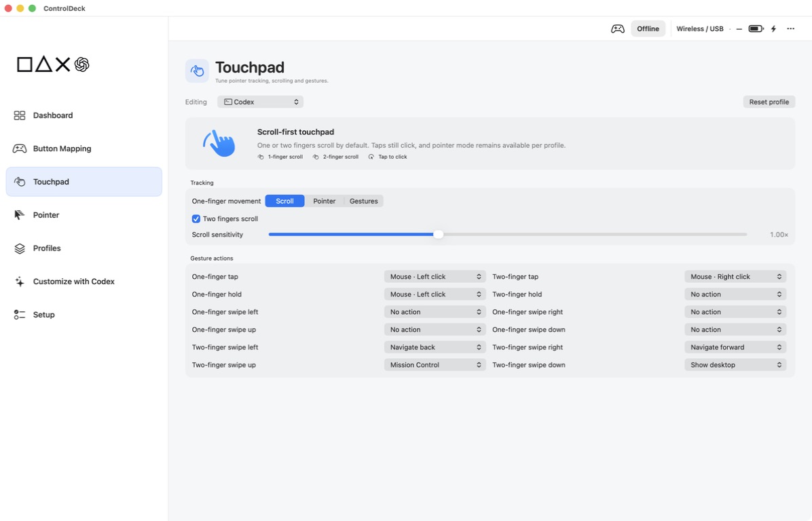Image resolution: width=812 pixels, height=521 pixels.
Task: Open the Two-finger swipe up Mission Control dropdown
Action: tap(435, 365)
